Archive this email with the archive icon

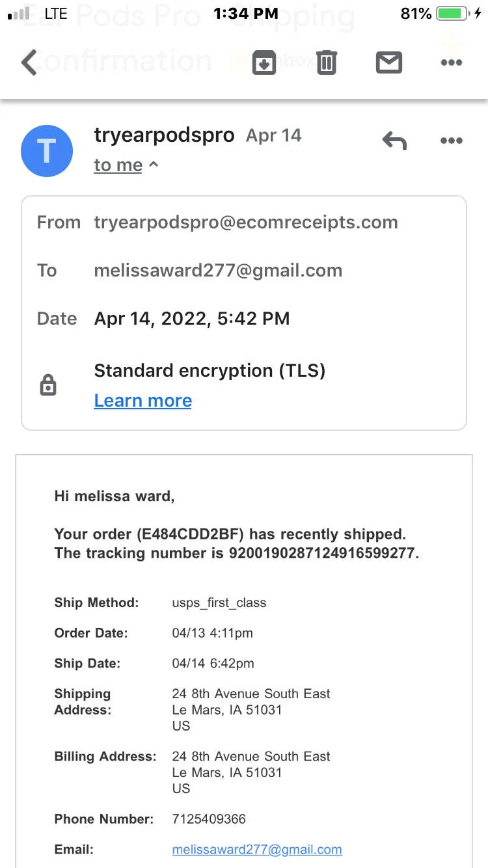point(264,63)
